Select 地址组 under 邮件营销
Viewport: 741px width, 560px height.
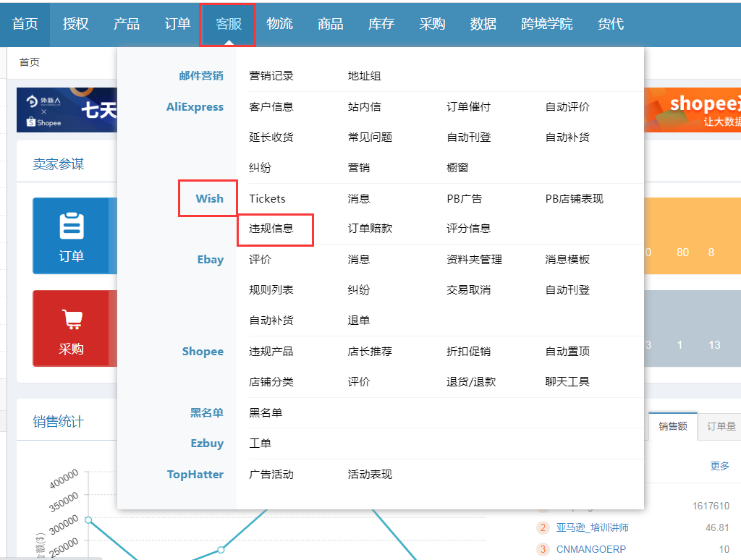click(365, 76)
